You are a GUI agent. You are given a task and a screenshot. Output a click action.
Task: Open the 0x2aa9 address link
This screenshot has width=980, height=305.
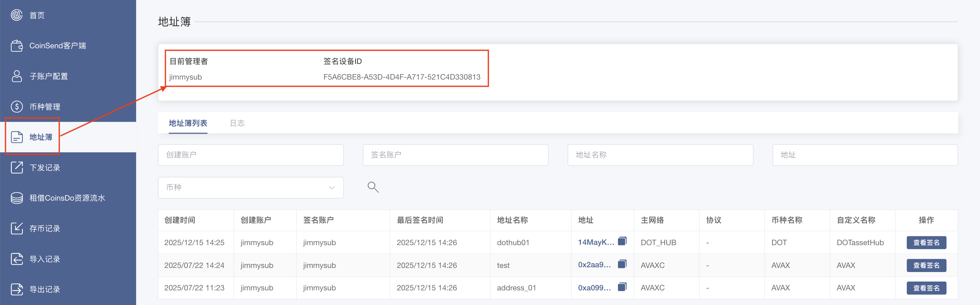594,265
